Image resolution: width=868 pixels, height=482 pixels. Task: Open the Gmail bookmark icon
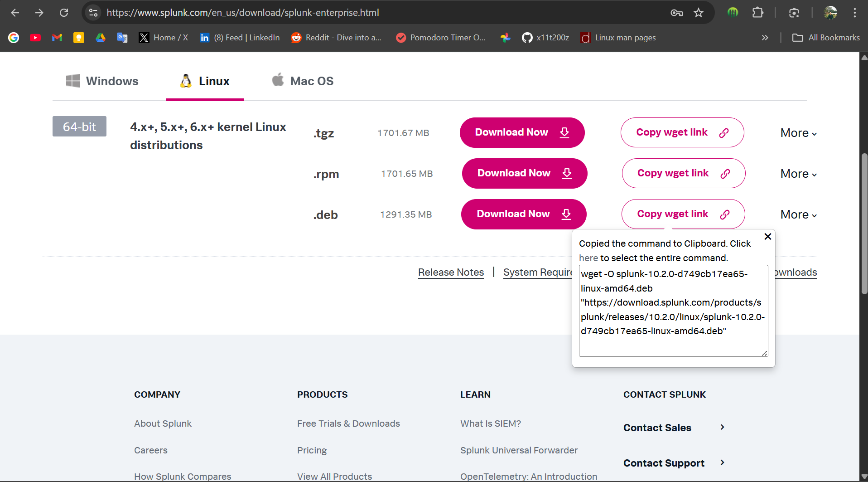[57, 38]
